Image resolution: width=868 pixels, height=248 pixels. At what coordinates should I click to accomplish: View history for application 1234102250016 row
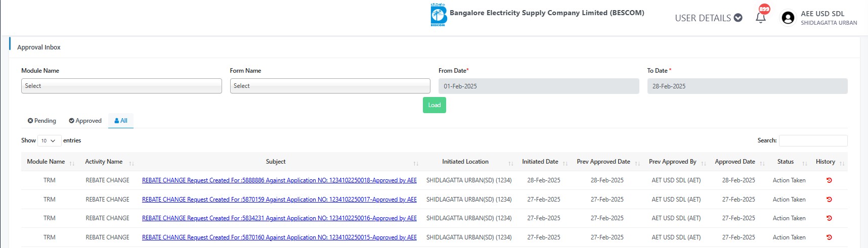tap(829, 218)
